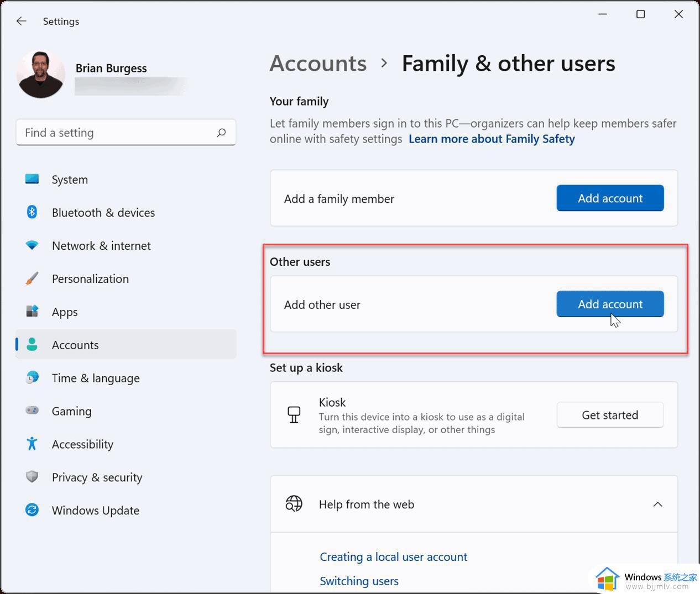The image size is (700, 594).
Task: Click the Accessibility figure icon
Action: tap(32, 444)
